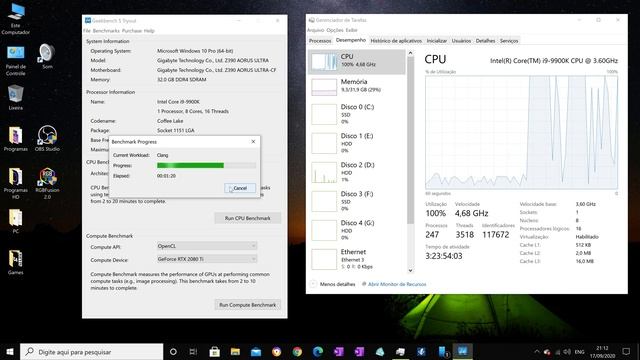Select Disco 3 (F:) in sidebar

(357, 201)
